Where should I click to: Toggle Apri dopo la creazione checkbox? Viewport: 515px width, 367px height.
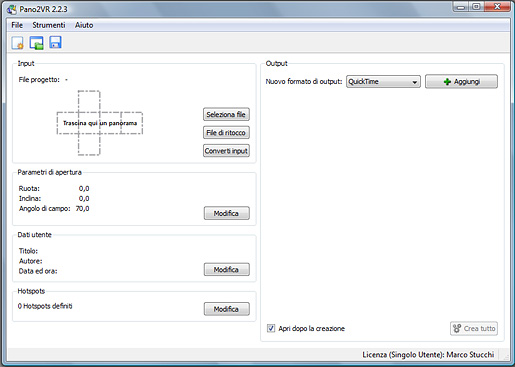click(271, 328)
